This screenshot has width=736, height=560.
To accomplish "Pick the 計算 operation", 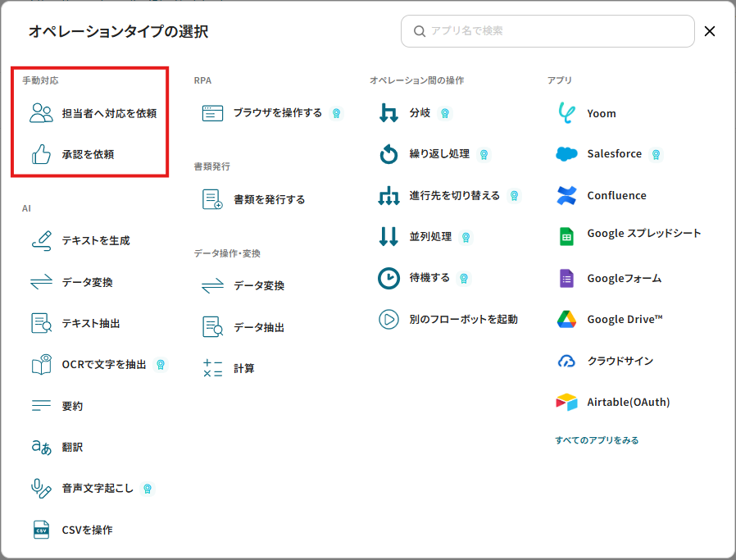I will [x=243, y=368].
